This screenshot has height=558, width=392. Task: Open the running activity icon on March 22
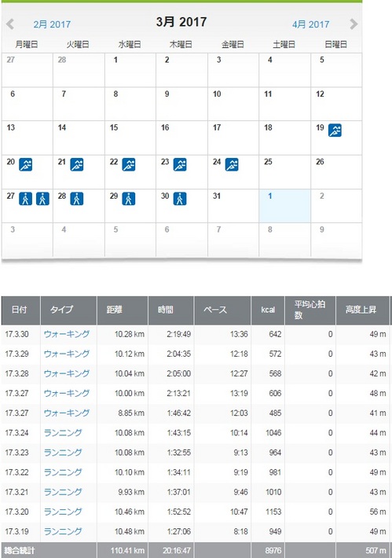128,164
